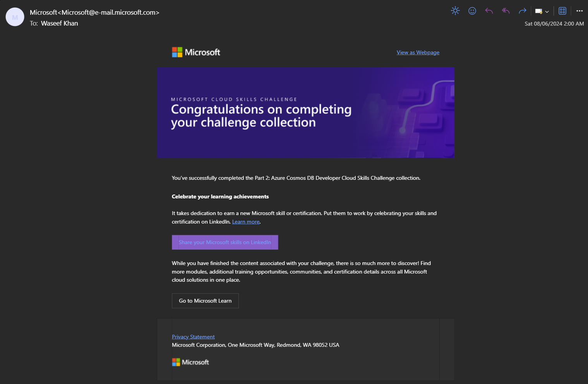This screenshot has width=588, height=384.
Task: Click the date Sat 08/06/2024 2:00 AM
Action: point(554,24)
